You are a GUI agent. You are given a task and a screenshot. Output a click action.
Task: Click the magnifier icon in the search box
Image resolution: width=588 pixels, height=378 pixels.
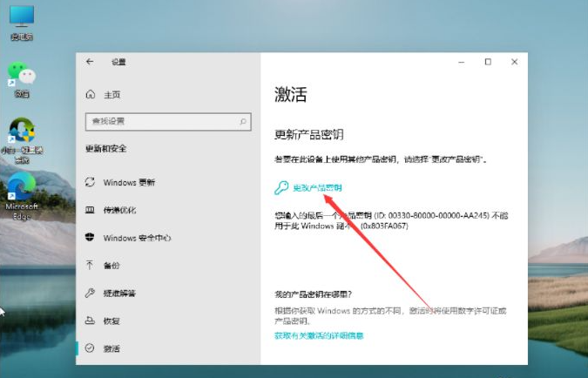[x=245, y=121]
